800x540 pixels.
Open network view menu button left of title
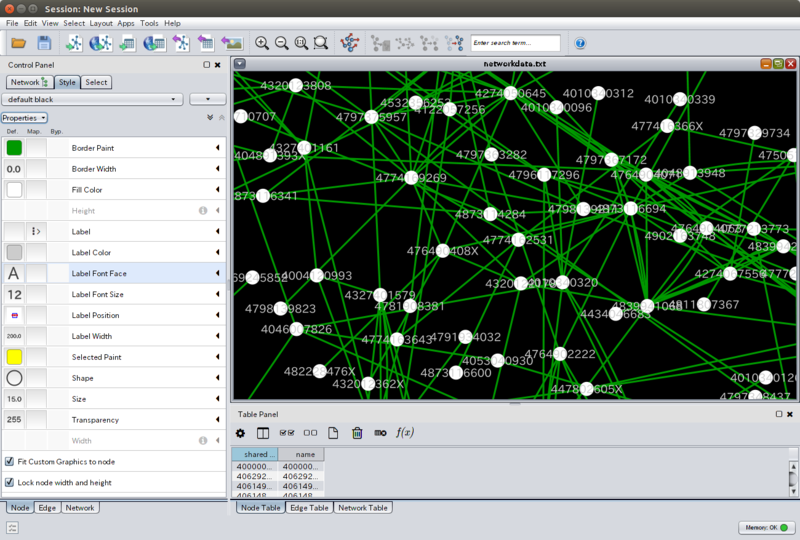pyautogui.click(x=240, y=64)
